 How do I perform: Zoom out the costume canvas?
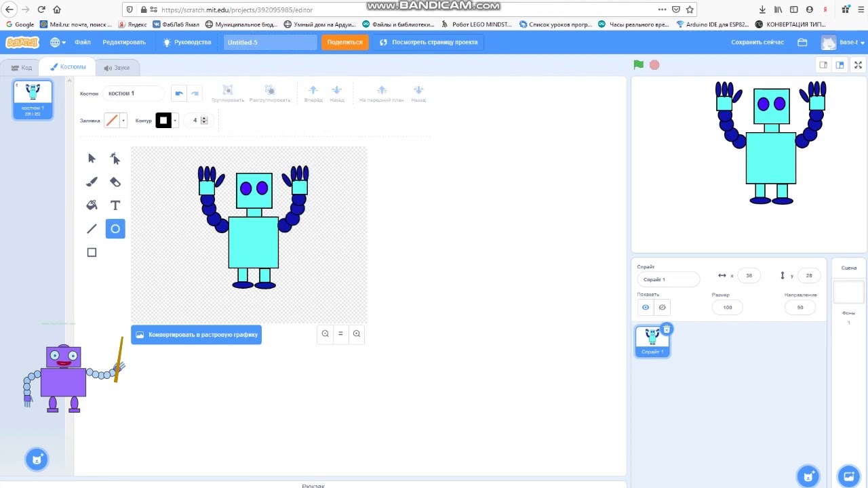pos(325,333)
